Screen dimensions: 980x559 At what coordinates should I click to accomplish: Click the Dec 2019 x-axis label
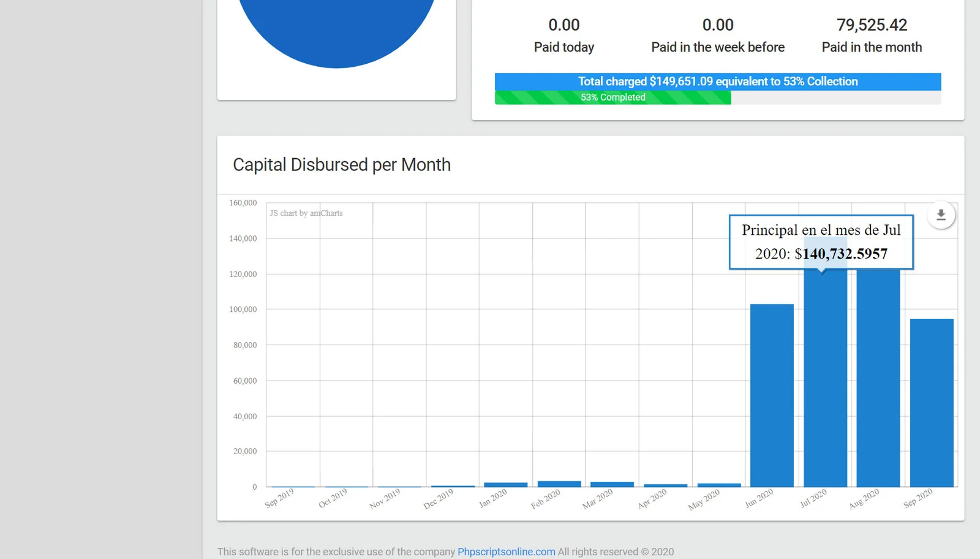[x=439, y=499]
